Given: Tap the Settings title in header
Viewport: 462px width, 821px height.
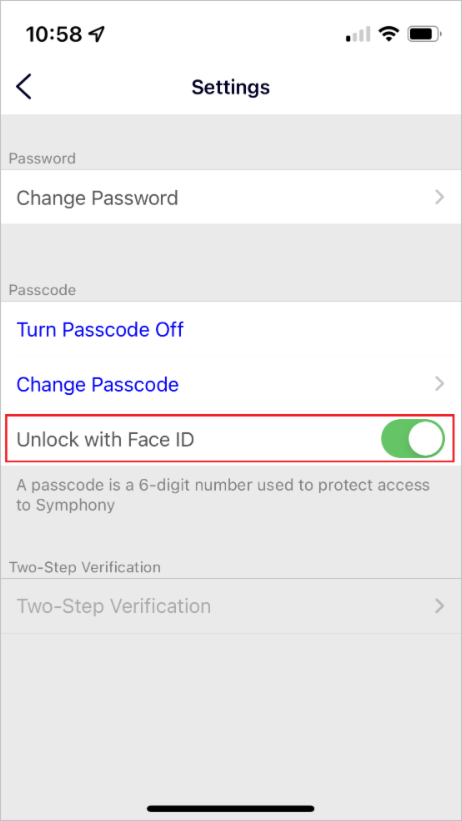Looking at the screenshot, I should (x=231, y=87).
